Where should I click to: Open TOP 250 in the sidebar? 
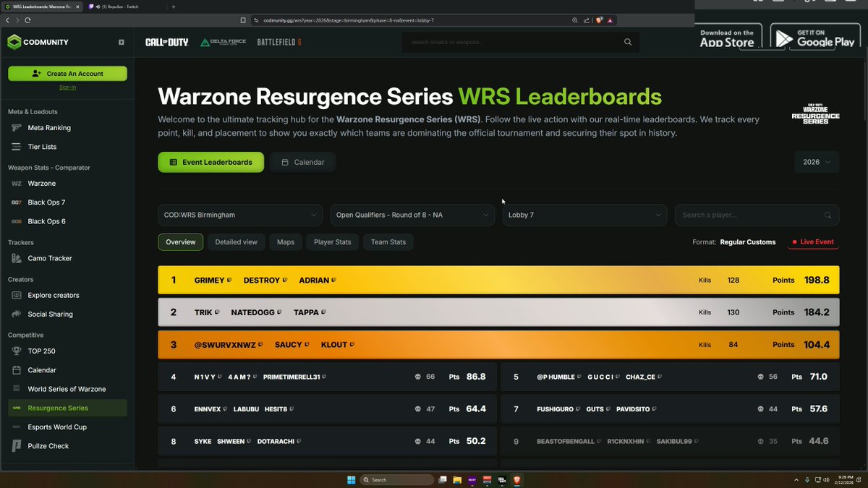(67, 351)
